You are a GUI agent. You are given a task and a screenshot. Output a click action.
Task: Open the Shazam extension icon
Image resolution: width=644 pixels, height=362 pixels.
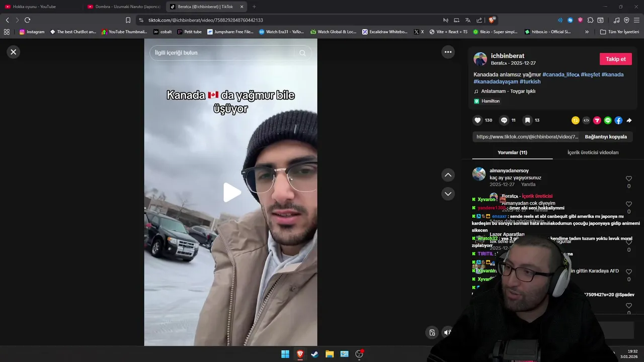(x=570, y=20)
